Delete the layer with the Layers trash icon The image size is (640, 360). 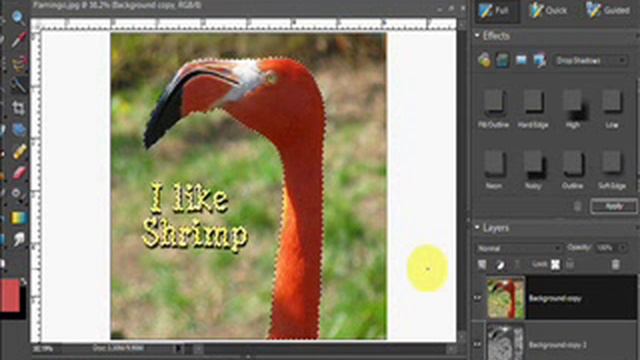(x=616, y=264)
